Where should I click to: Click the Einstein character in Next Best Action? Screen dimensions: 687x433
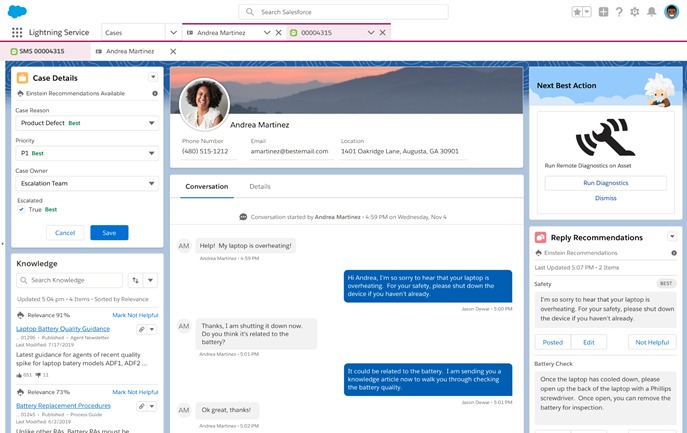659,90
